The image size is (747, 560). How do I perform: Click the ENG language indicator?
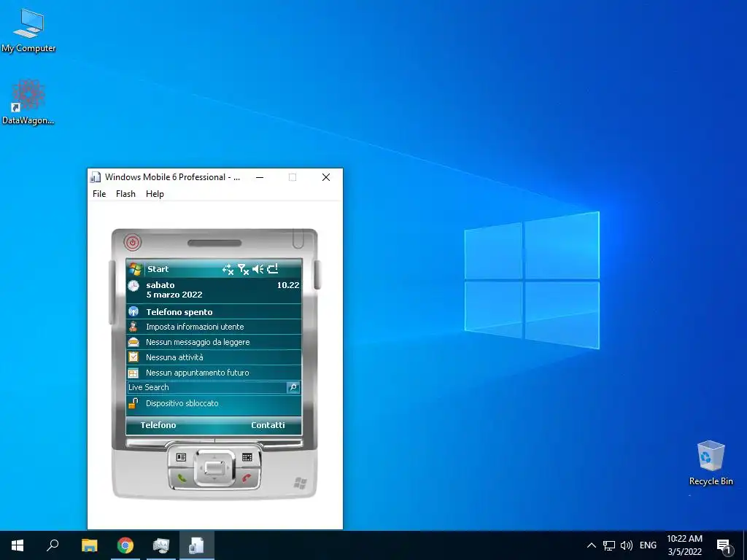coord(648,545)
